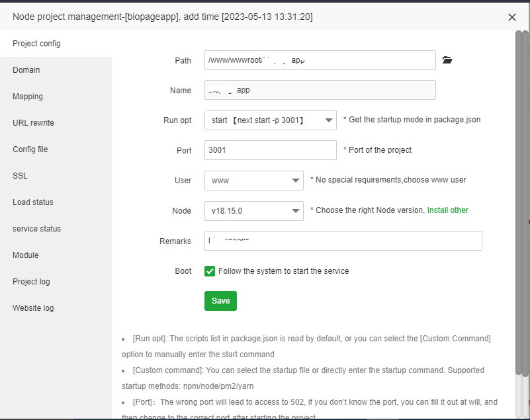Screen dimensions: 530x420
Task: Open the Project log tab
Action: [31, 282]
